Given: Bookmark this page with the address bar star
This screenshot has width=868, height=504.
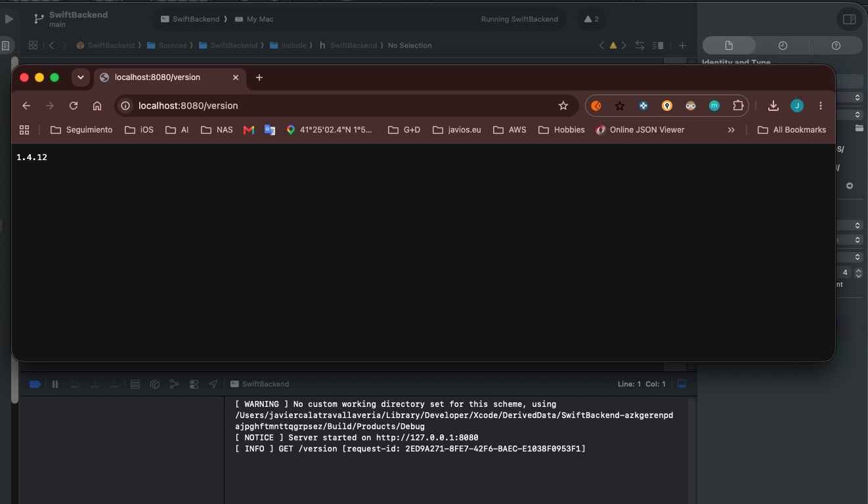Looking at the screenshot, I should point(563,106).
